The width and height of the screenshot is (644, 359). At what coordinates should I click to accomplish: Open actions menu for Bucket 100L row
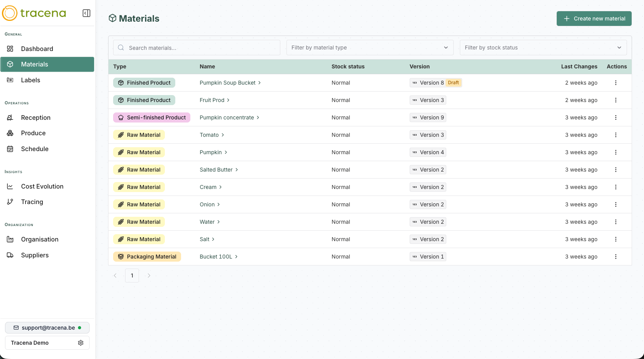[x=615, y=257]
